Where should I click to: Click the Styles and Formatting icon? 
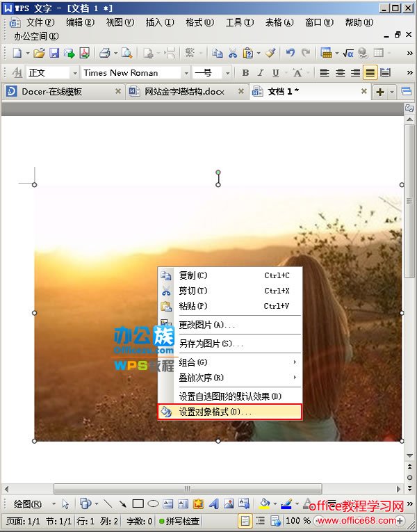tap(17, 72)
